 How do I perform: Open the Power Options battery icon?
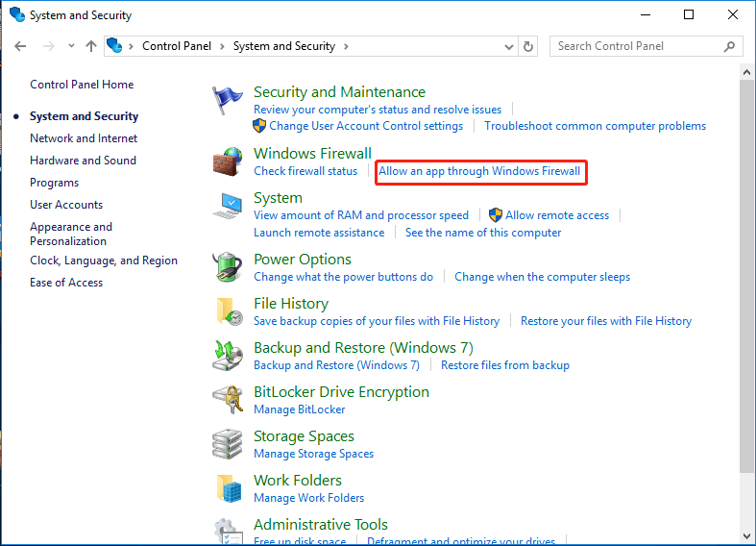[x=228, y=267]
